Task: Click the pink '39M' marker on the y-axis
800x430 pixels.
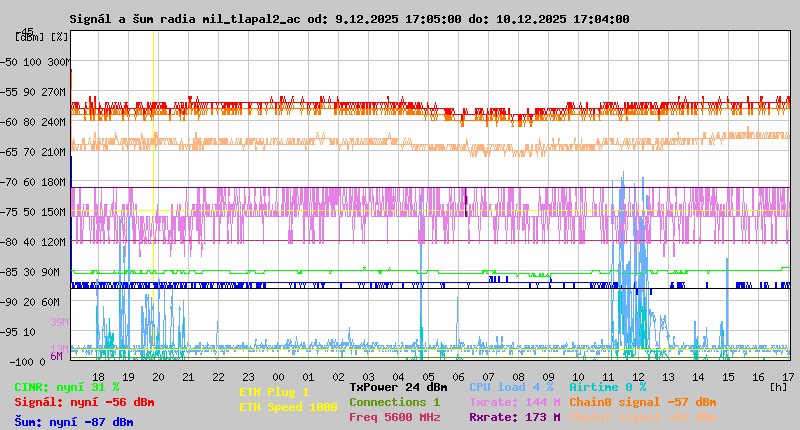Action: point(59,322)
